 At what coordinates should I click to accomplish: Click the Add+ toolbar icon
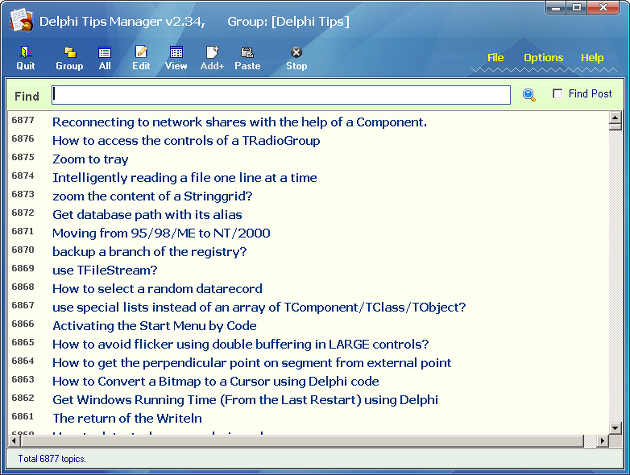(212, 58)
